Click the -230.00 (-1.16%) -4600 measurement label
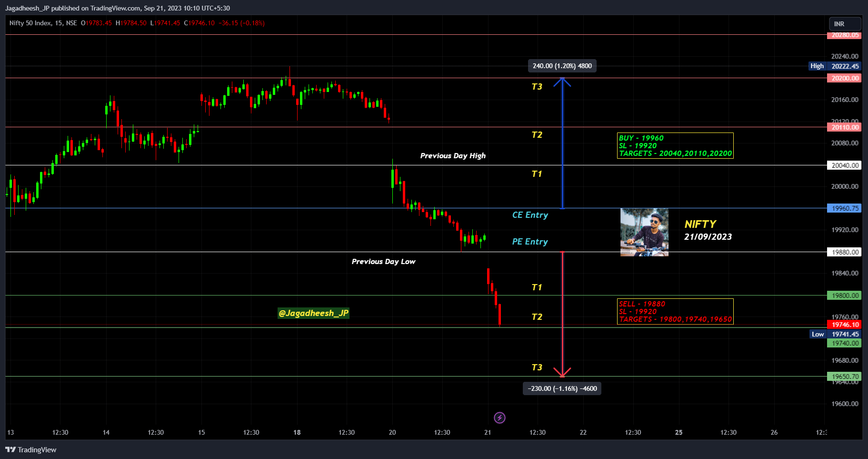This screenshot has width=868, height=459. pyautogui.click(x=562, y=388)
